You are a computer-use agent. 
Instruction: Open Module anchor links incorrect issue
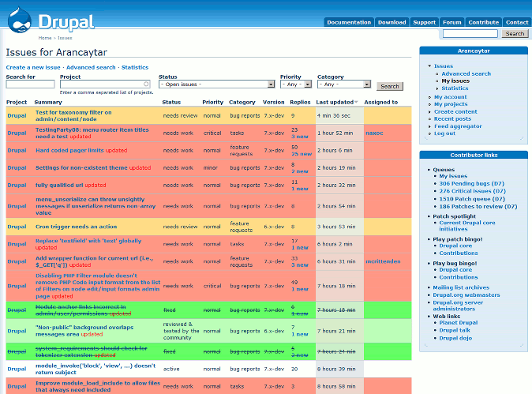pos(81,310)
